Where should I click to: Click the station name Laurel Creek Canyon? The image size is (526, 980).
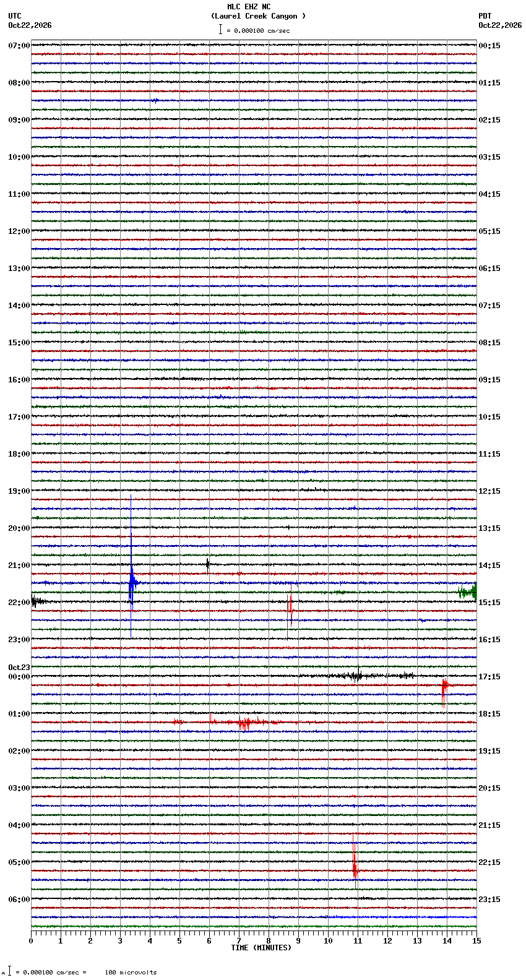(258, 16)
